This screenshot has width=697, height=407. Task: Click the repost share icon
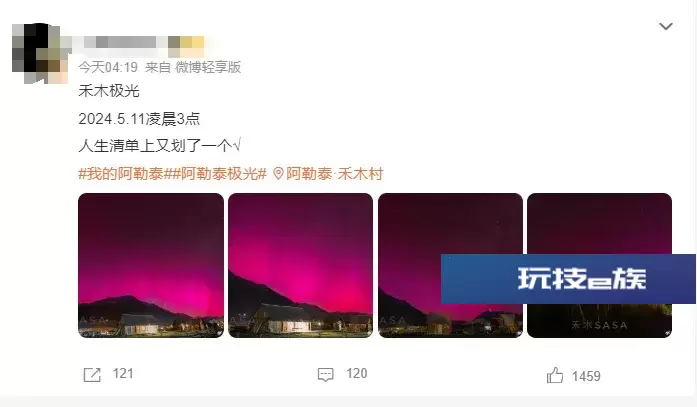92,375
